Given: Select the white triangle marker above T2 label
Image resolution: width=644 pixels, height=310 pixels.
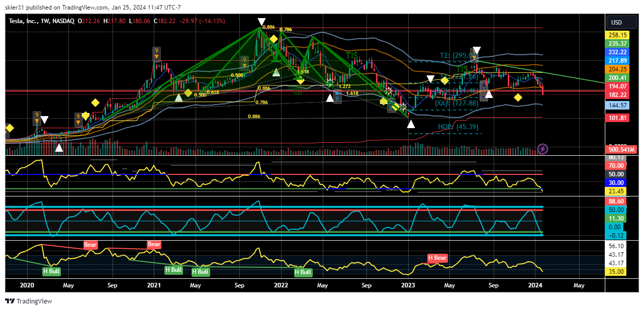Looking at the screenshot, I should [x=476, y=50].
